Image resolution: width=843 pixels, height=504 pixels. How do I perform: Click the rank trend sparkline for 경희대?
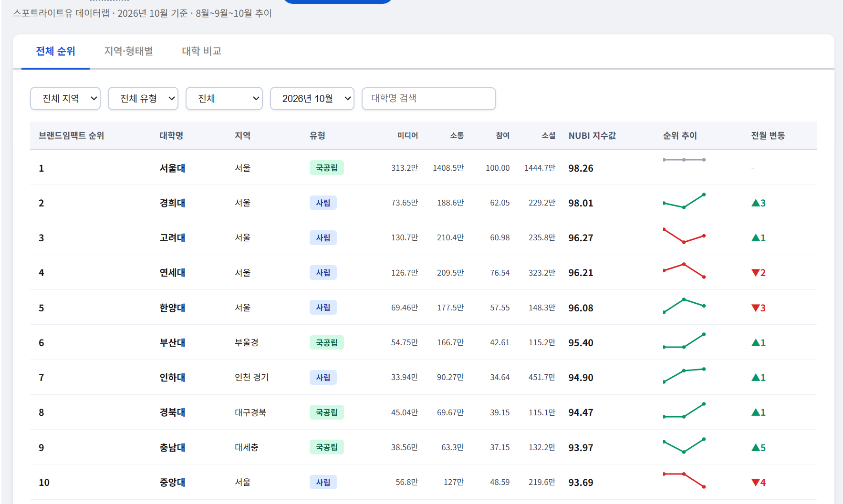[x=684, y=201]
